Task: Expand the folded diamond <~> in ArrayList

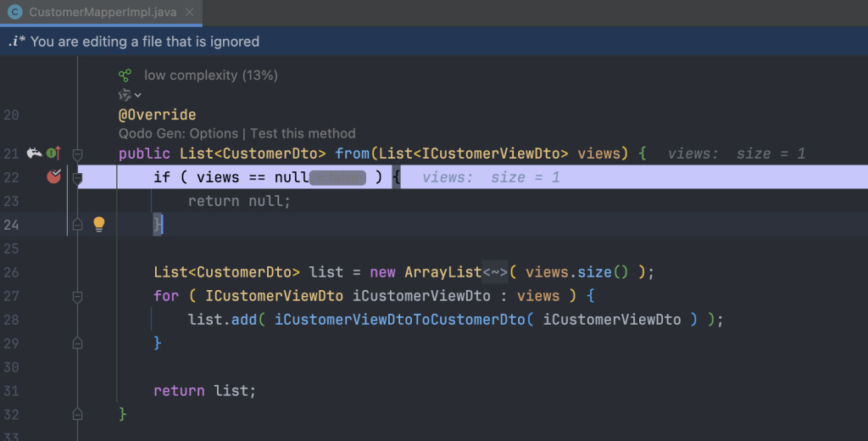Action: pyautogui.click(x=495, y=272)
